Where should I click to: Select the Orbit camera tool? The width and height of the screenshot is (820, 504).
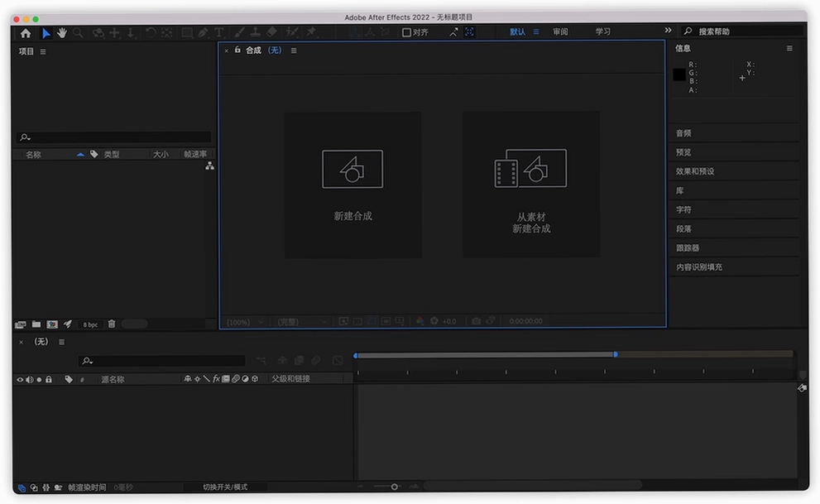pos(98,33)
